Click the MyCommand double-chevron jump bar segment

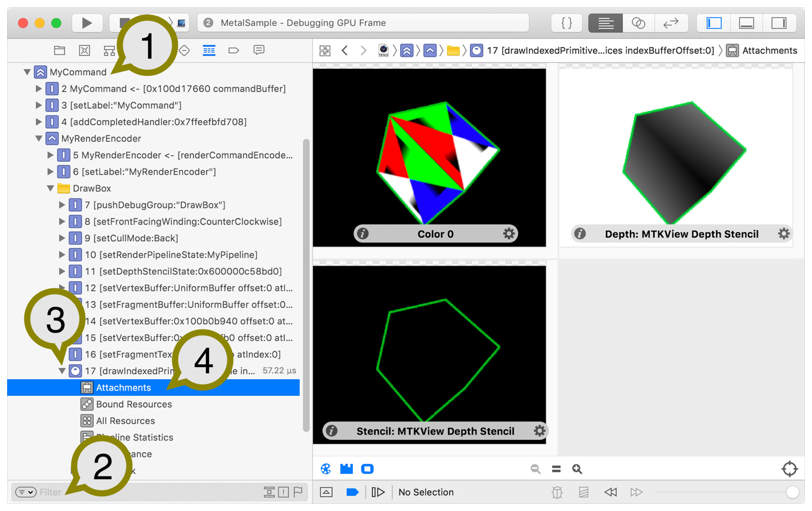(x=407, y=51)
